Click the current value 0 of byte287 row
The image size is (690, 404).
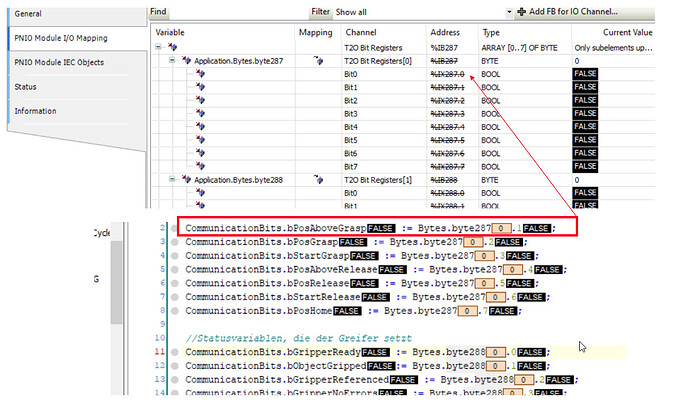pos(576,61)
